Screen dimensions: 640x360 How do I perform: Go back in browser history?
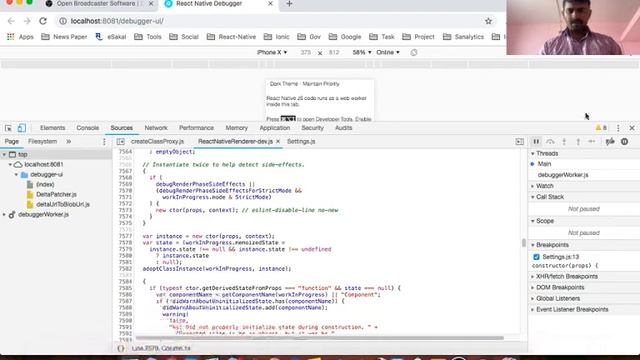click(11, 21)
